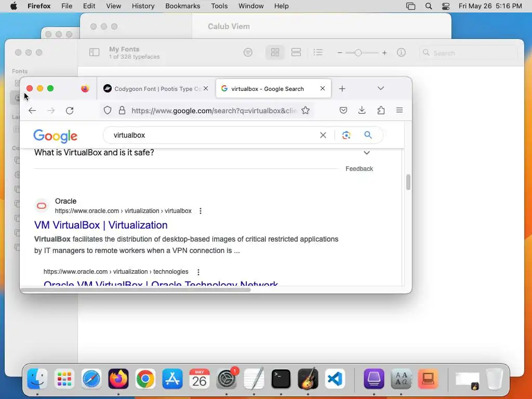Click the Font Book Search field
This screenshot has width=532, height=399.
(468, 53)
